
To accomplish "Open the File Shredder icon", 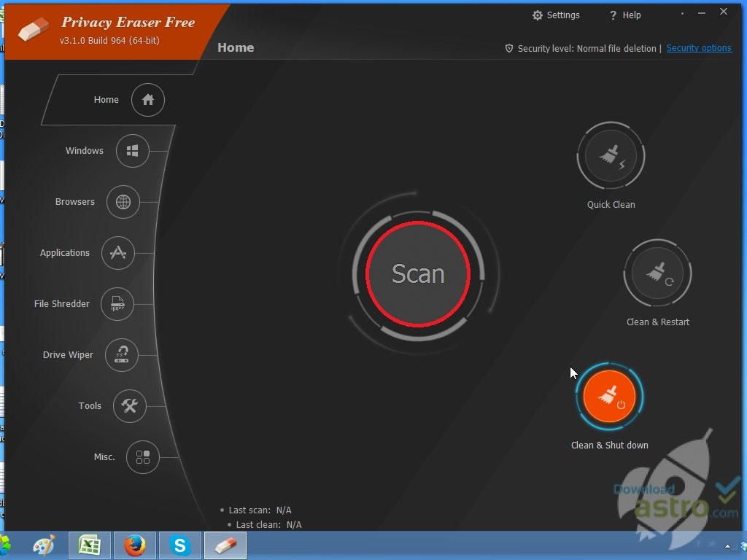I will pos(117,304).
